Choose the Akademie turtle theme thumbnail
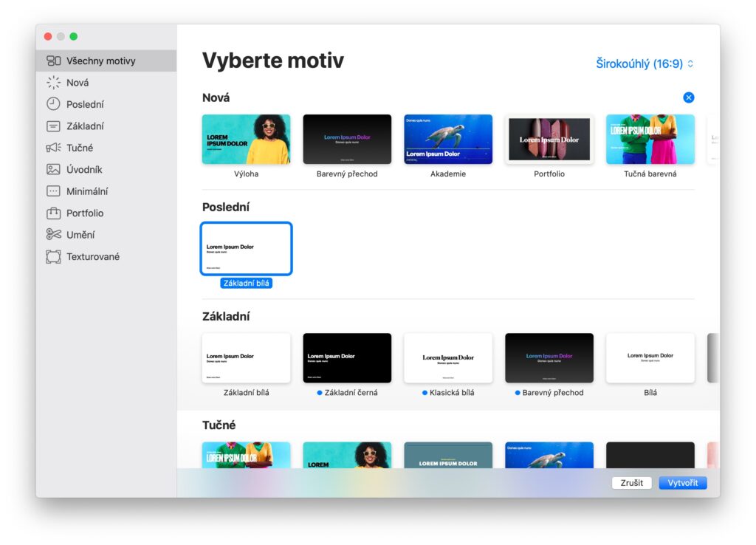The image size is (756, 545). (448, 139)
